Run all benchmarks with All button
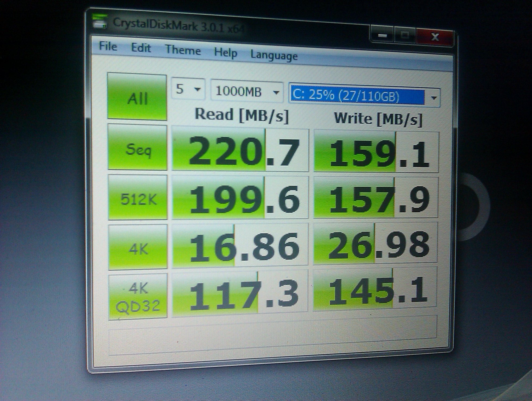532x401 pixels. pos(137,97)
